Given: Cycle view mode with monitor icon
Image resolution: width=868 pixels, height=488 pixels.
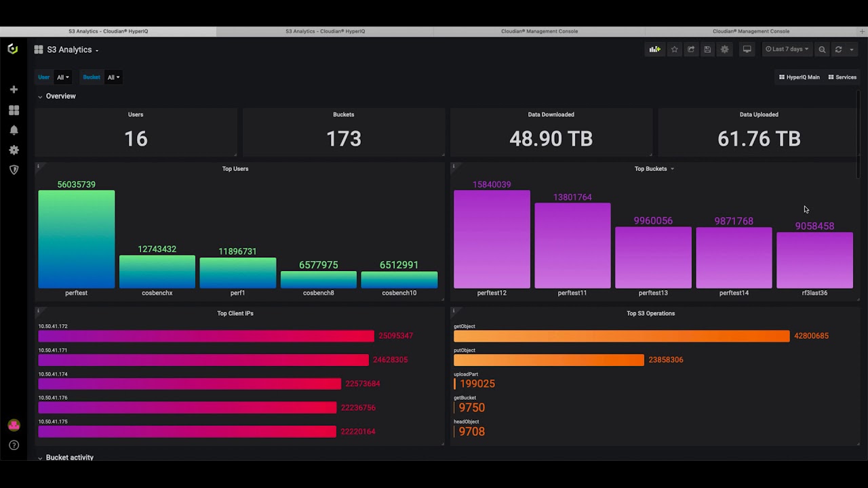Looking at the screenshot, I should tap(747, 49).
